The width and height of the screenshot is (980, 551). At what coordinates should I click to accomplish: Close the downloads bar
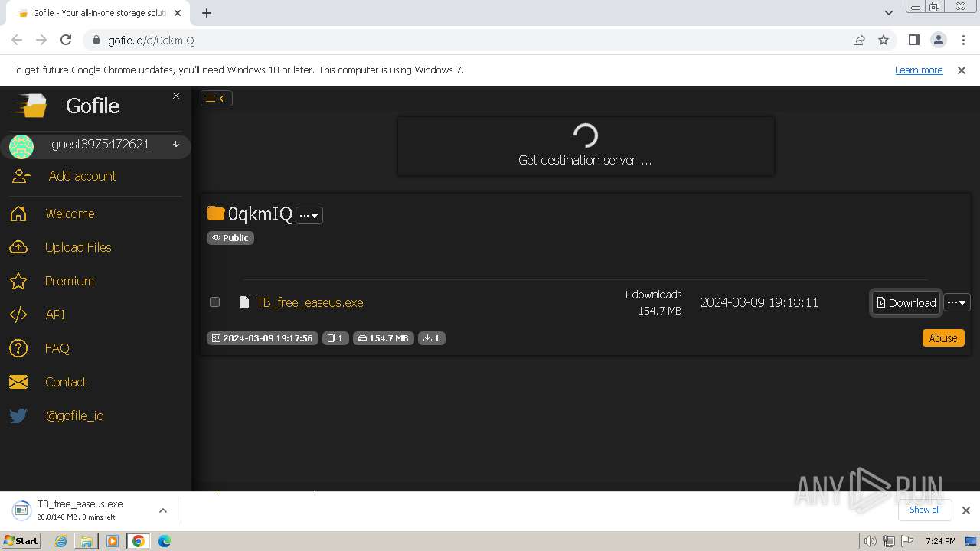pos(966,510)
